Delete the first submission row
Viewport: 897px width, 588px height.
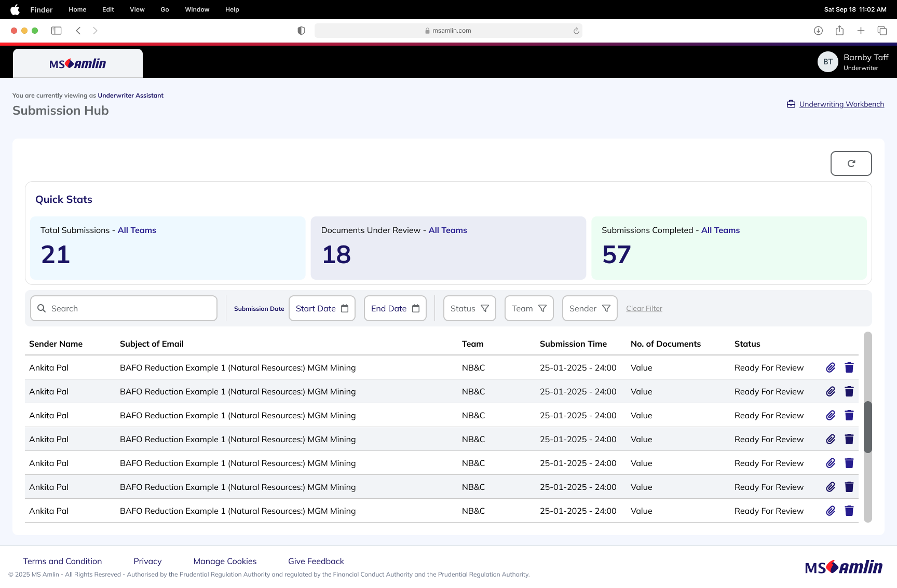tap(849, 367)
